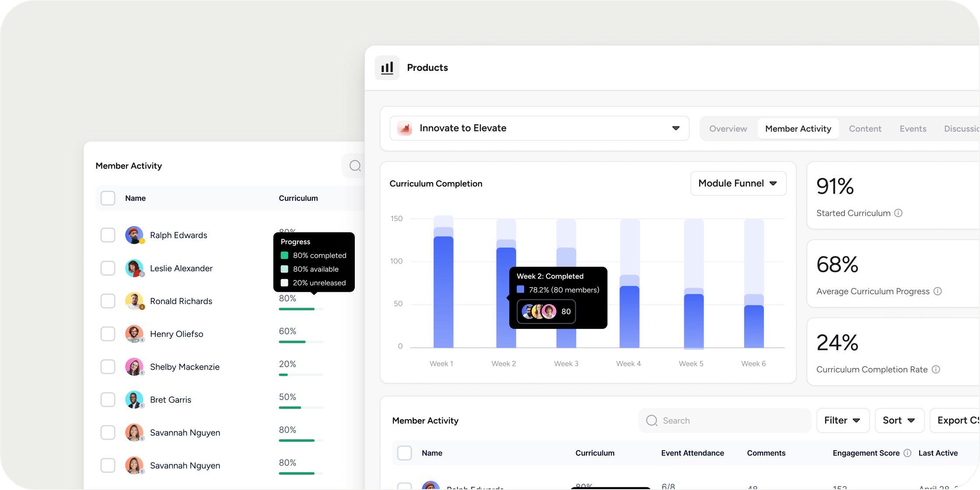980x490 pixels.
Task: Click the search magnifier in left Member Activity panel
Action: pos(355,166)
